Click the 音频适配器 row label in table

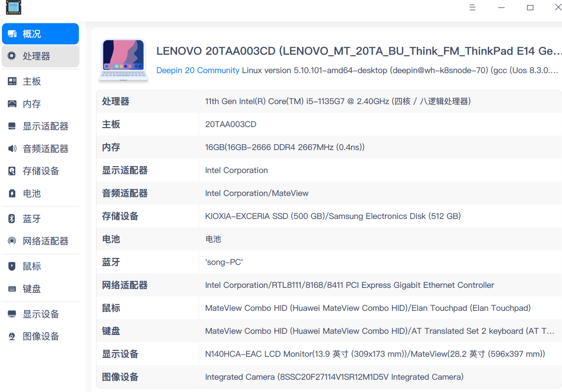[125, 193]
